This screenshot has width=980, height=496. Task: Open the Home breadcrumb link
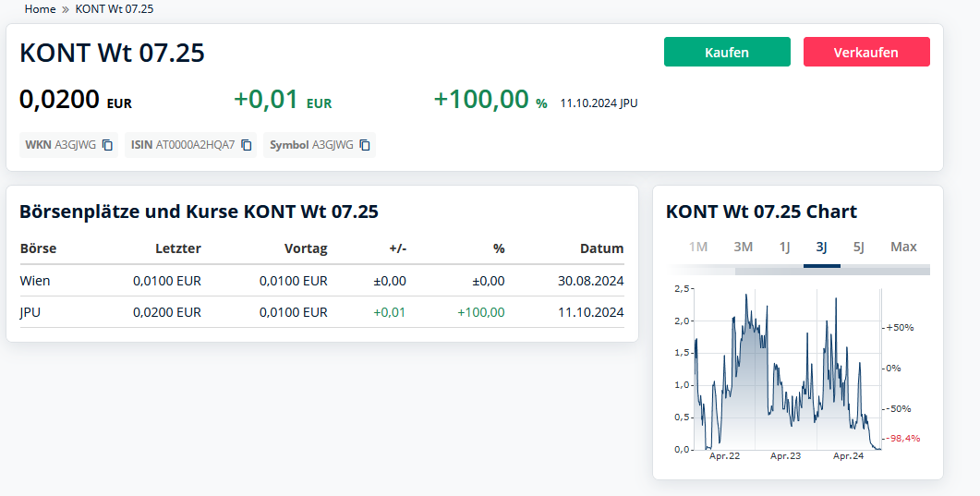[40, 8]
